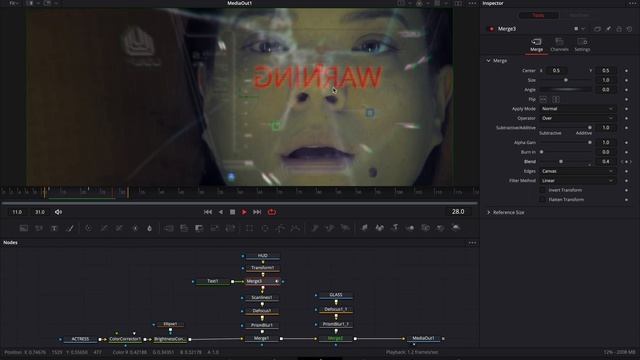
Task: Lock the Merge3 node in Inspector
Action: point(619,29)
